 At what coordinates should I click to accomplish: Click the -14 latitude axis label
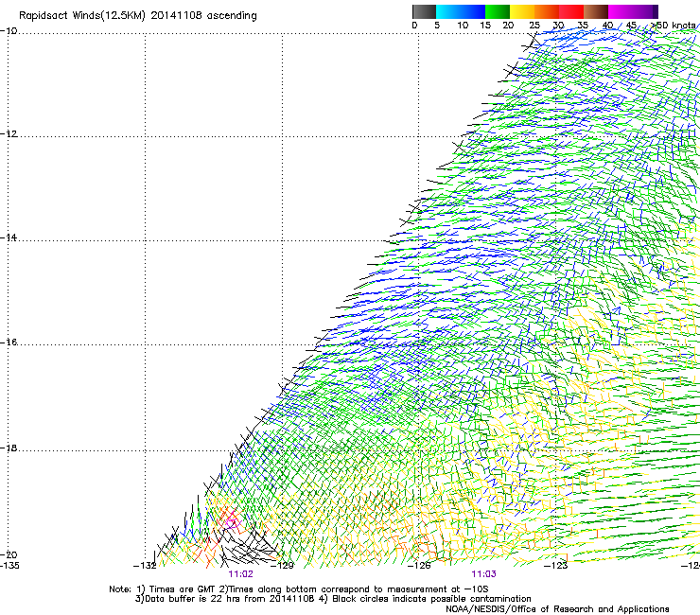click(9, 237)
